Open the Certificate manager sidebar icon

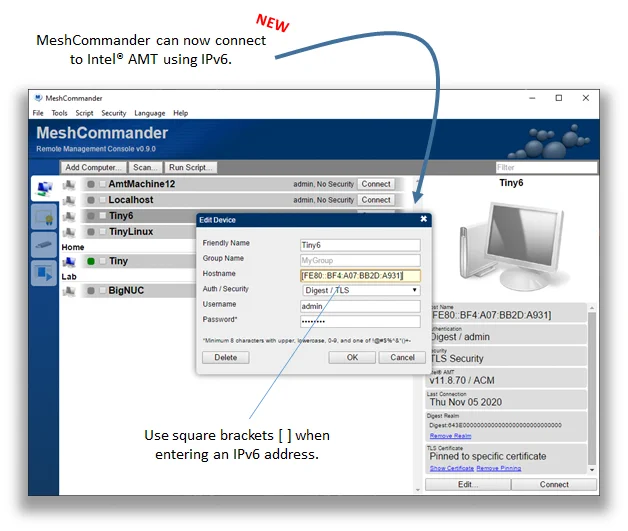[x=44, y=216]
